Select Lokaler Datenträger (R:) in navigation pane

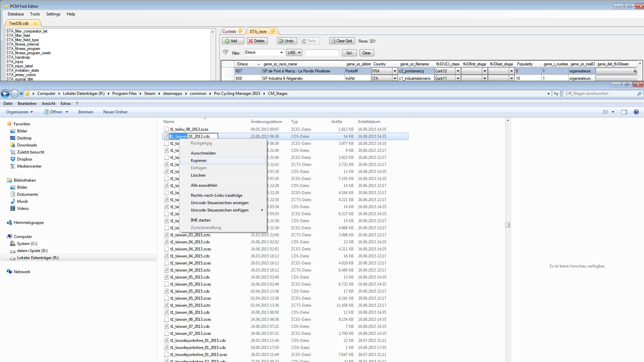point(38,258)
